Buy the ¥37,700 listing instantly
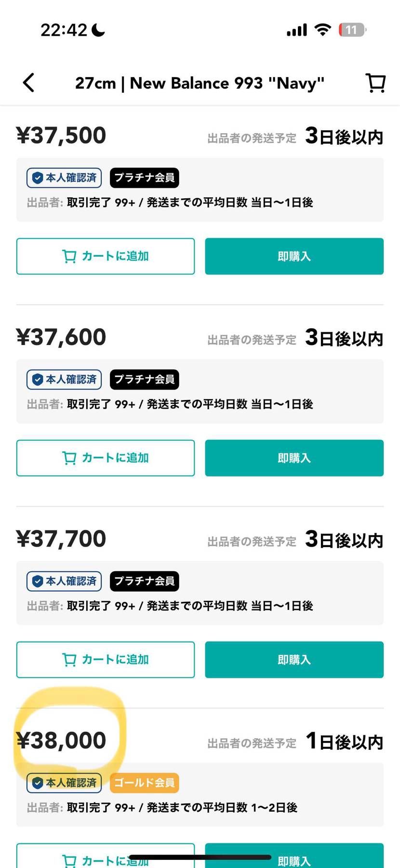 (294, 660)
